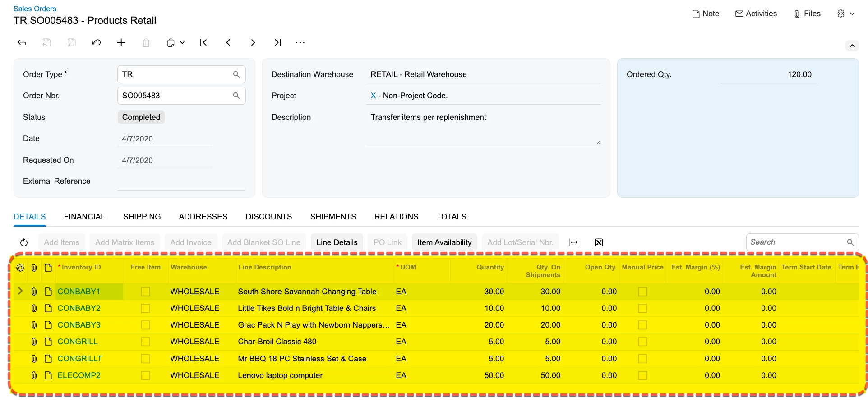868x406 pixels.
Task: Go to the first record
Action: pos(203,43)
